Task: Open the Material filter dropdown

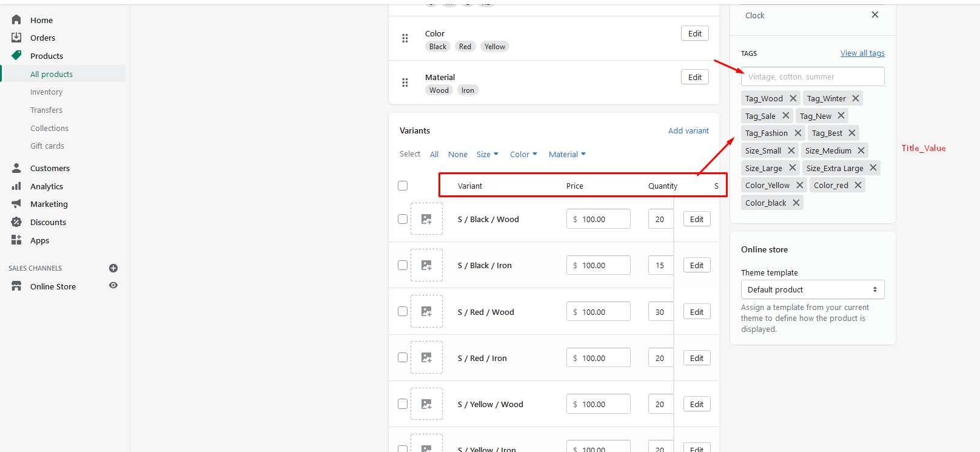Action: [x=567, y=154]
